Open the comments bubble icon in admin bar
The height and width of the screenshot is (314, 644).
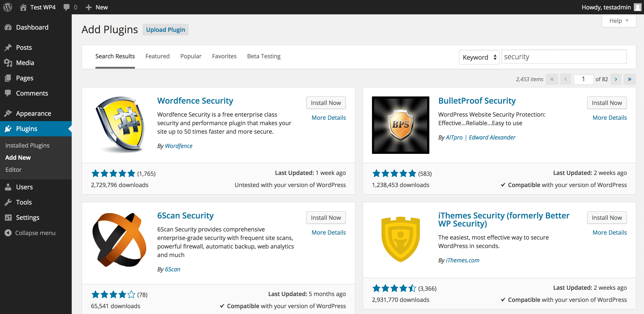point(67,7)
